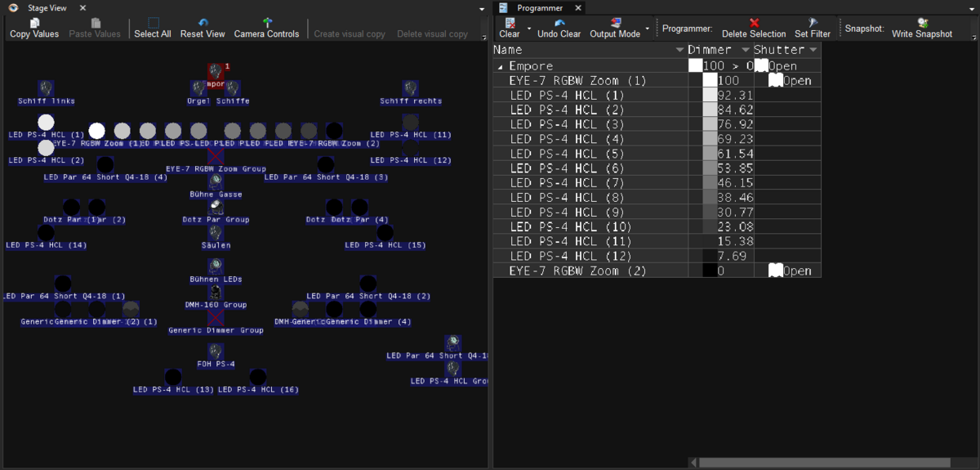
Task: Collapse the Empore tree row
Action: click(500, 66)
